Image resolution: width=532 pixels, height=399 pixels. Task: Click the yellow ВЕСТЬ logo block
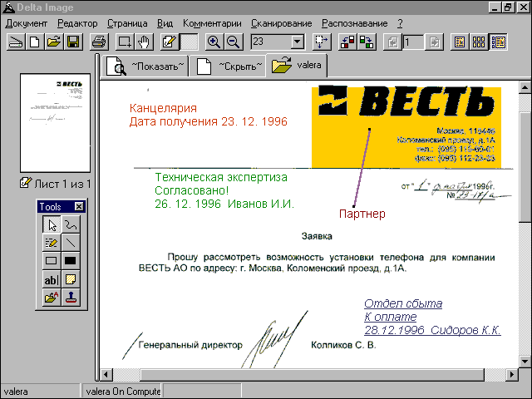click(406, 127)
